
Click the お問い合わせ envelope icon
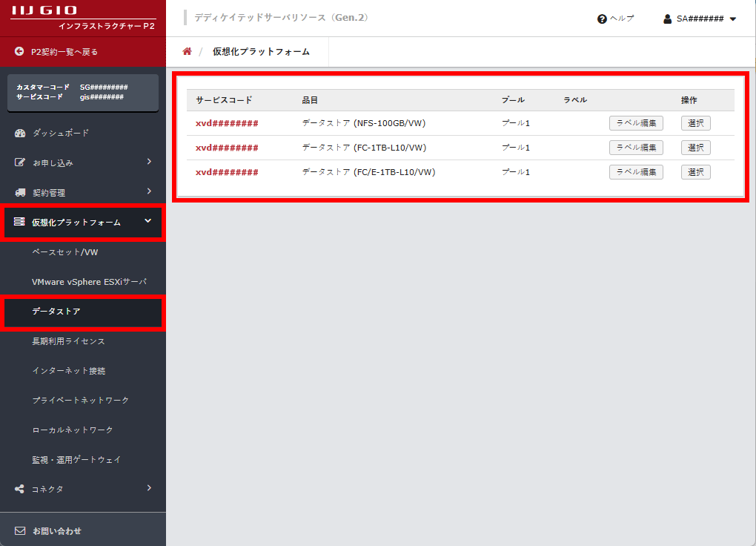pos(20,530)
